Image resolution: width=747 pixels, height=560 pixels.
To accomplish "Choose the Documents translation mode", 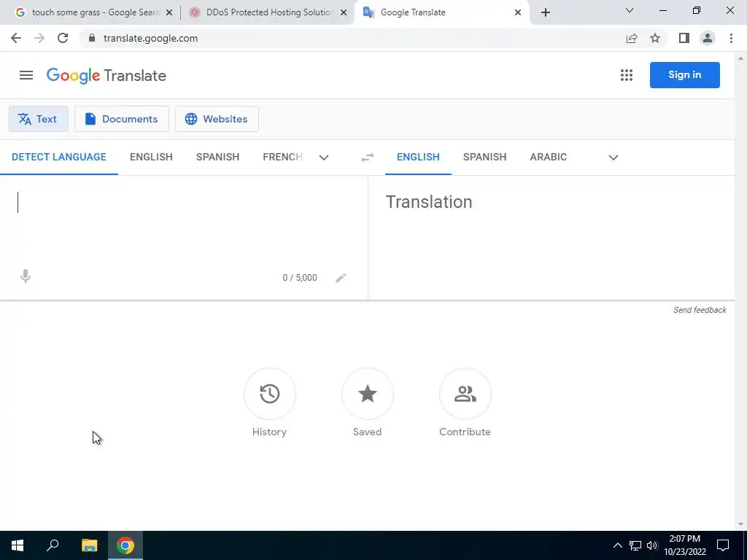I will (122, 119).
